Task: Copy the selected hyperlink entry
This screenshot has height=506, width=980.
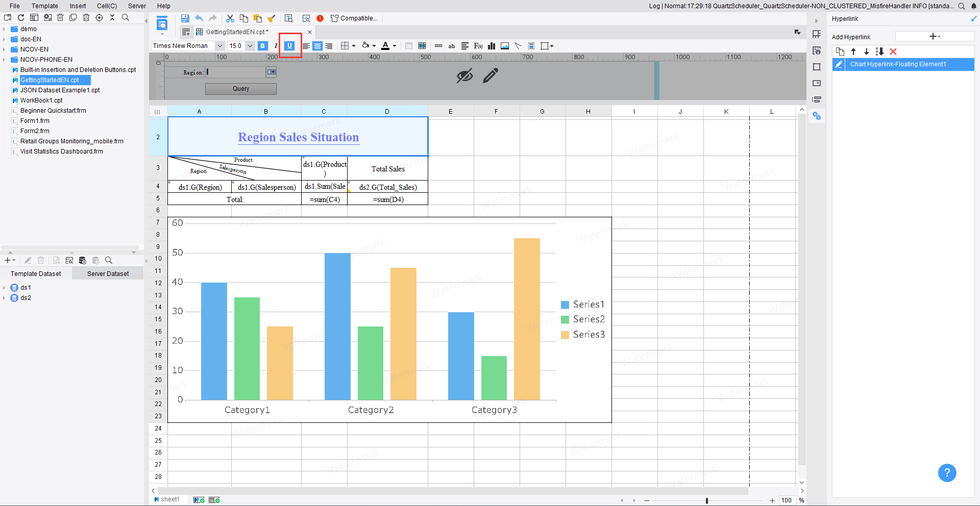Action: tap(840, 52)
